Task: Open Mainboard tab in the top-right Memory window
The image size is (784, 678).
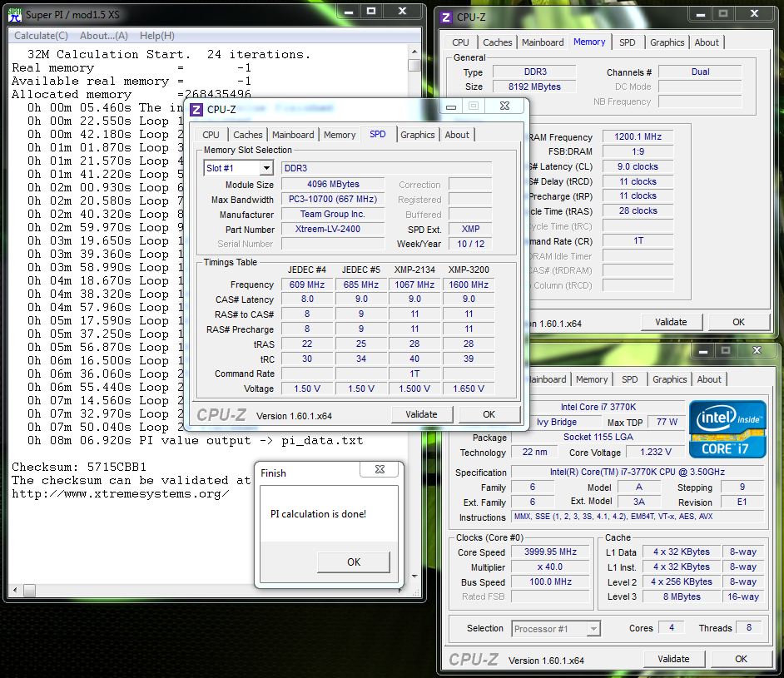Action: point(543,42)
